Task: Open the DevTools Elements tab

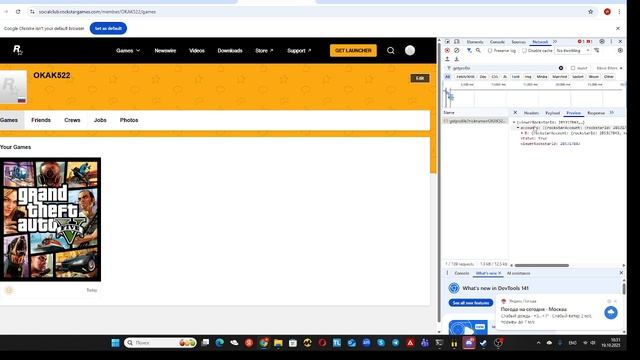Action: click(475, 42)
